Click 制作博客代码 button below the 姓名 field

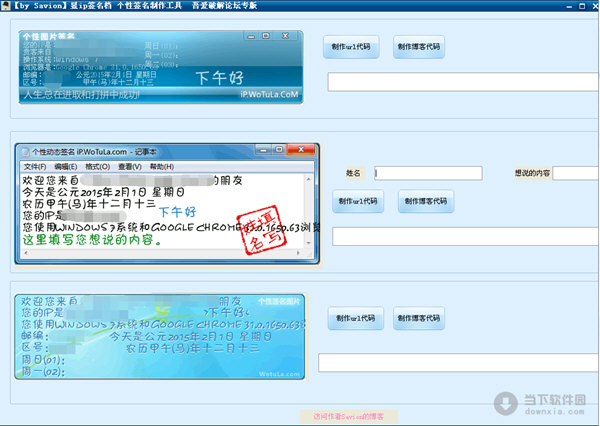pos(426,201)
